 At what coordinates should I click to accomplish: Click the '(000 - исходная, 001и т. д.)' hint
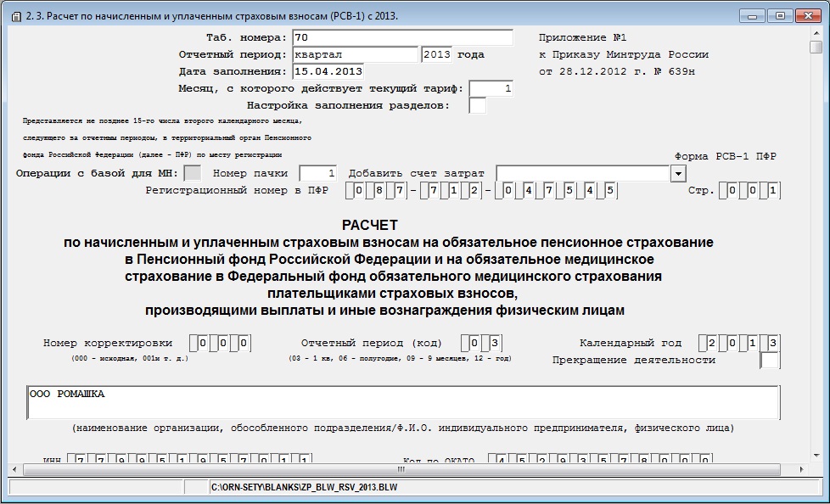(x=130, y=358)
